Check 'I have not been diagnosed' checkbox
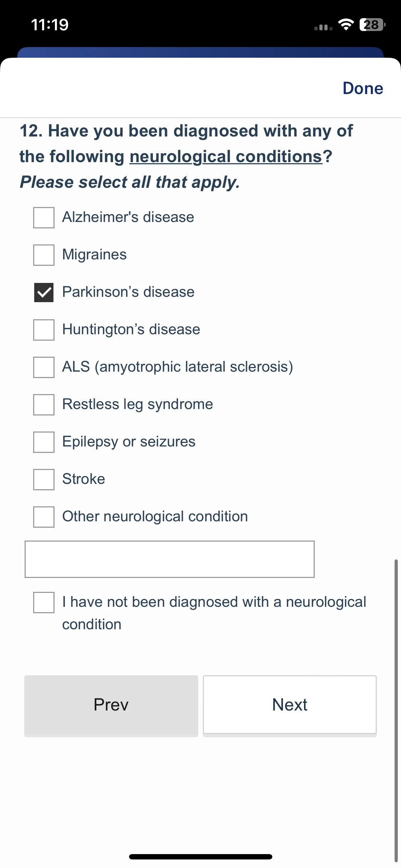 (44, 602)
